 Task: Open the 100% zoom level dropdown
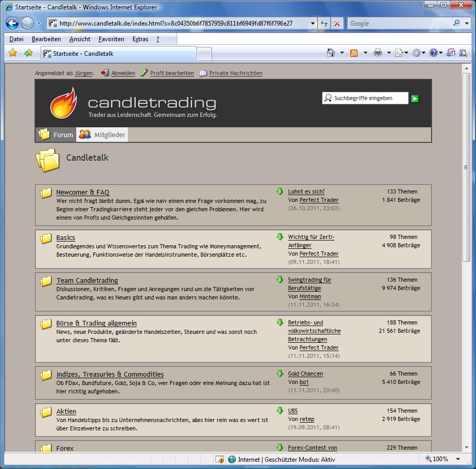tap(458, 459)
